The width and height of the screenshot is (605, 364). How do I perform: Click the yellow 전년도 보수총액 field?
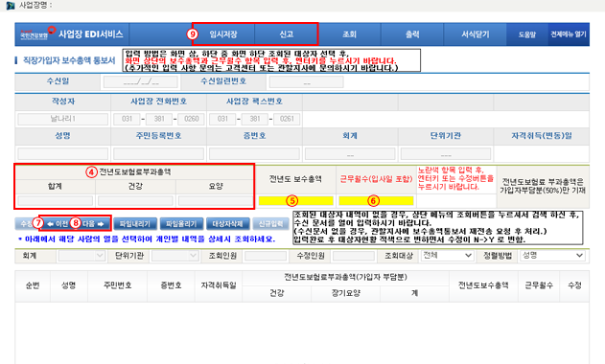pyautogui.click(x=295, y=200)
